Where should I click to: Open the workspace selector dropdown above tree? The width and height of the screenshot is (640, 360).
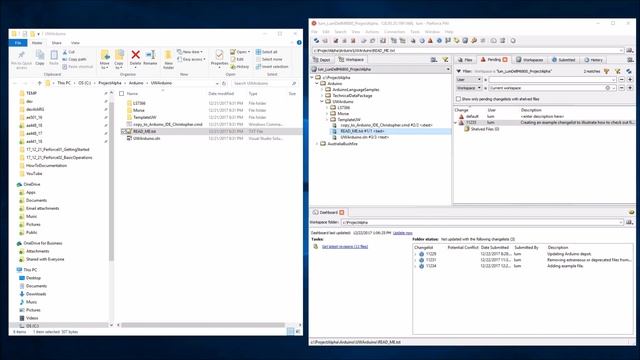tap(448, 69)
